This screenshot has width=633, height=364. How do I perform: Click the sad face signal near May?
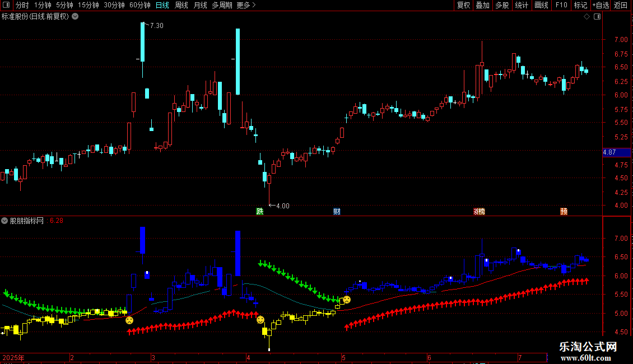(x=347, y=300)
